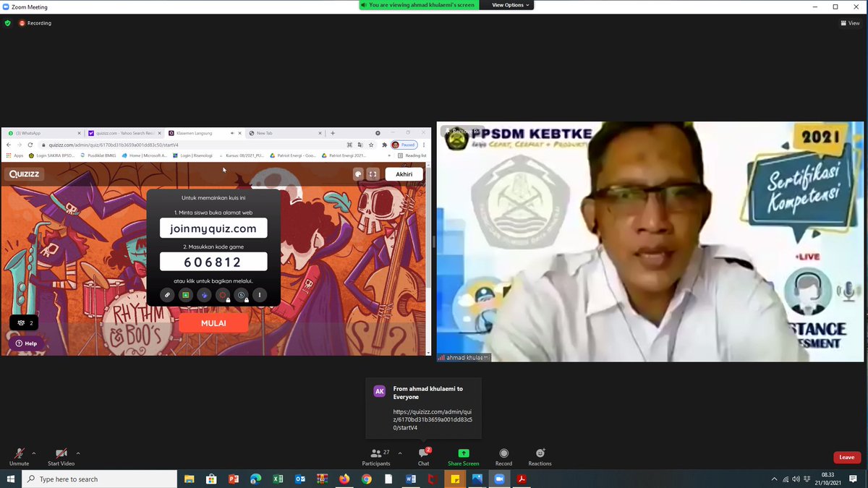
Task: Open Excel from the taskbar
Action: point(278,479)
